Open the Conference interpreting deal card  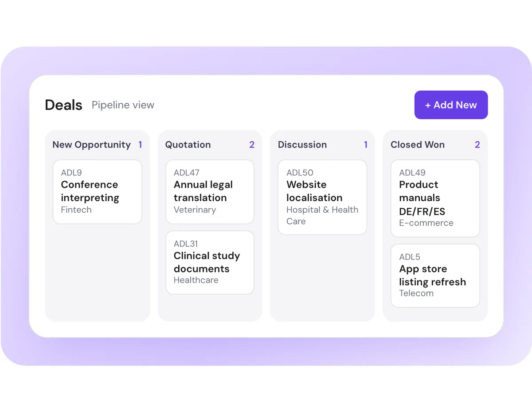click(98, 192)
